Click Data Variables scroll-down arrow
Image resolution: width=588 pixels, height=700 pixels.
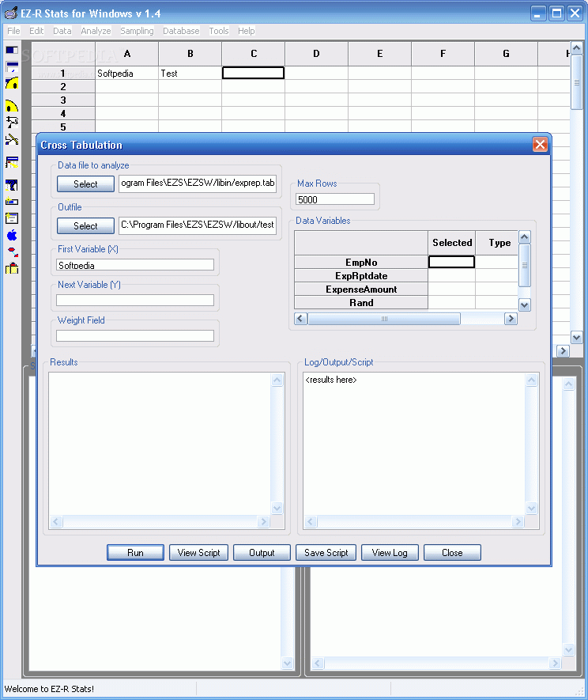click(525, 305)
